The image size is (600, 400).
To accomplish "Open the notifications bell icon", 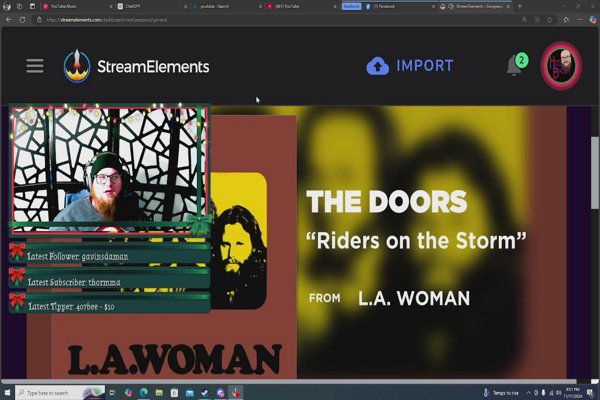I will 514,66.
